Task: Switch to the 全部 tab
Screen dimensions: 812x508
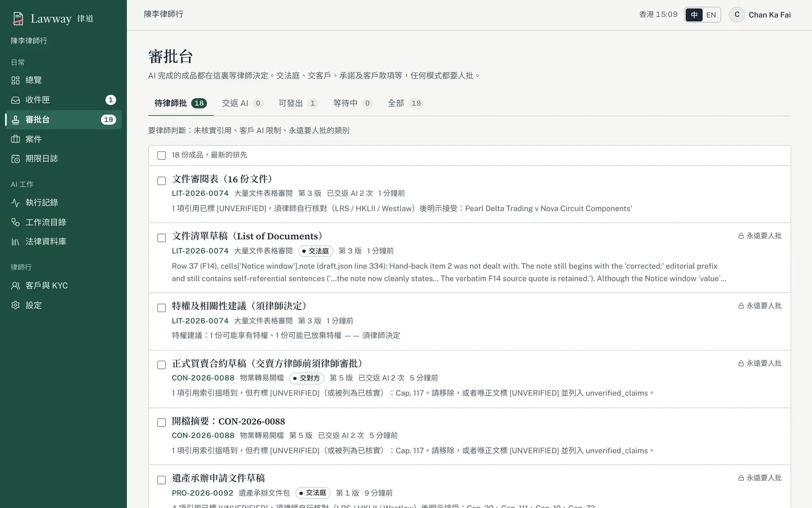Action: pyautogui.click(x=406, y=103)
